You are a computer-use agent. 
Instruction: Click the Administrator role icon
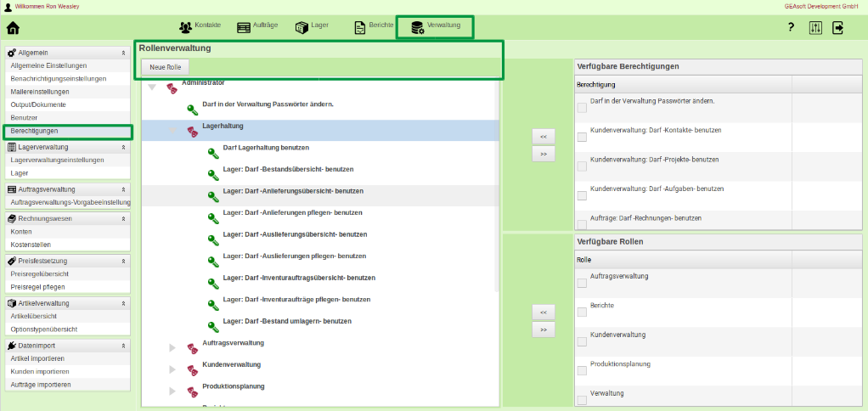(x=172, y=87)
